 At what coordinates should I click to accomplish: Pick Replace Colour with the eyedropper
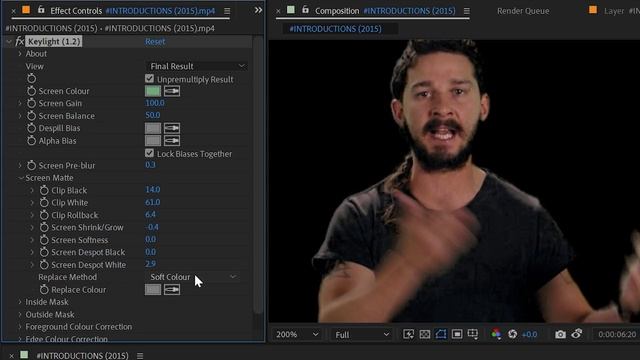(172, 289)
